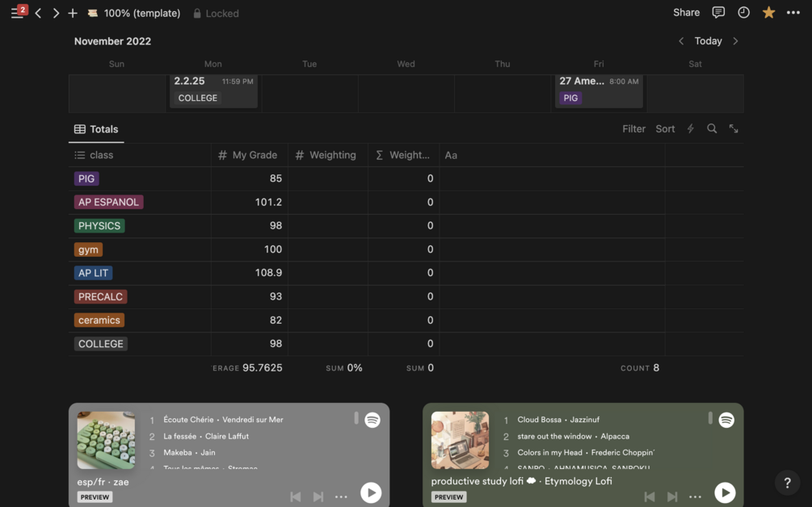812x507 pixels.
Task: Open the Weight... formula column header
Action: (x=403, y=155)
